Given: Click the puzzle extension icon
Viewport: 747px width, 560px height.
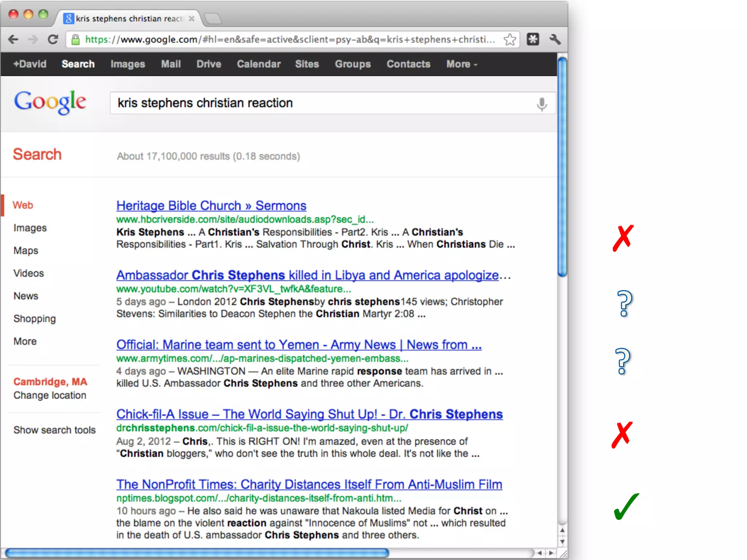Looking at the screenshot, I should coord(533,39).
